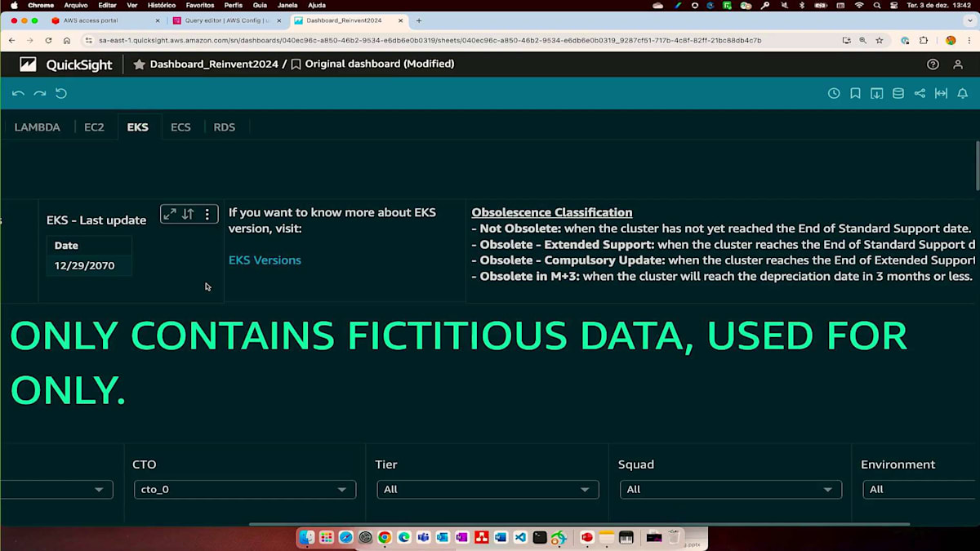
Task: Click the reset dashboard icon
Action: point(61,93)
